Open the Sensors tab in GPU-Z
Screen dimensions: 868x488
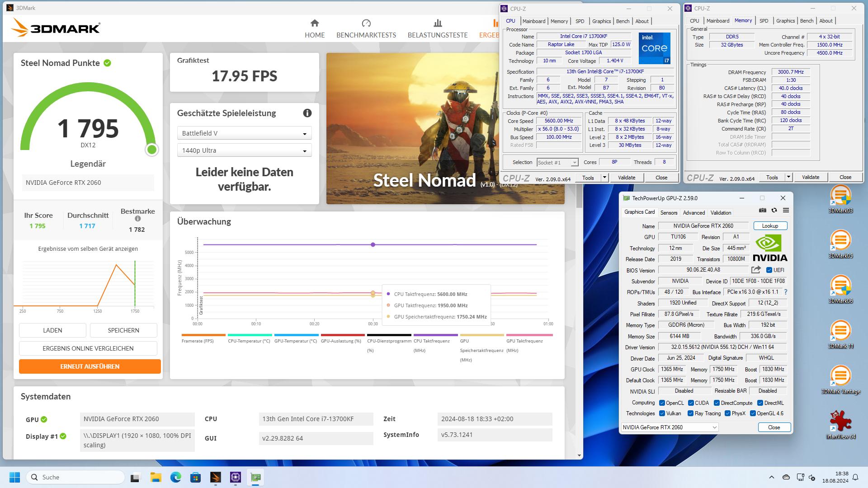(x=669, y=213)
